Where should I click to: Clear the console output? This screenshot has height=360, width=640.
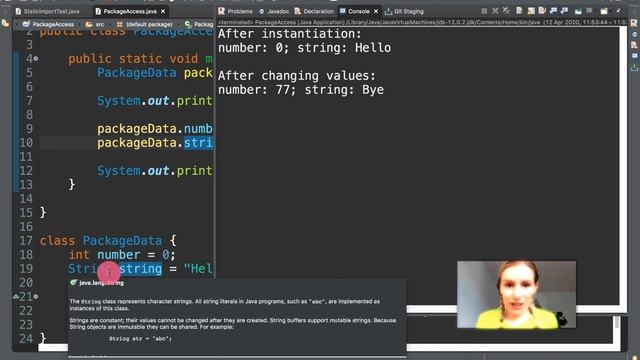[x=519, y=11]
